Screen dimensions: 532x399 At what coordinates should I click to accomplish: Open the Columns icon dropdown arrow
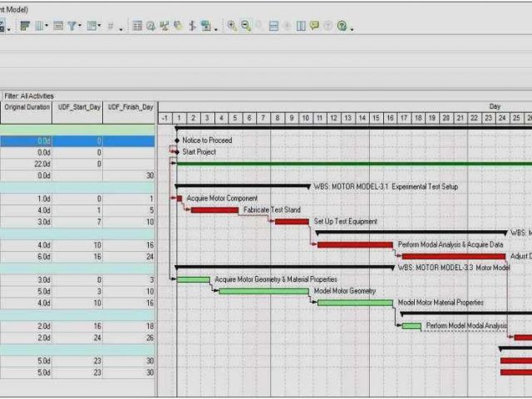(x=47, y=27)
